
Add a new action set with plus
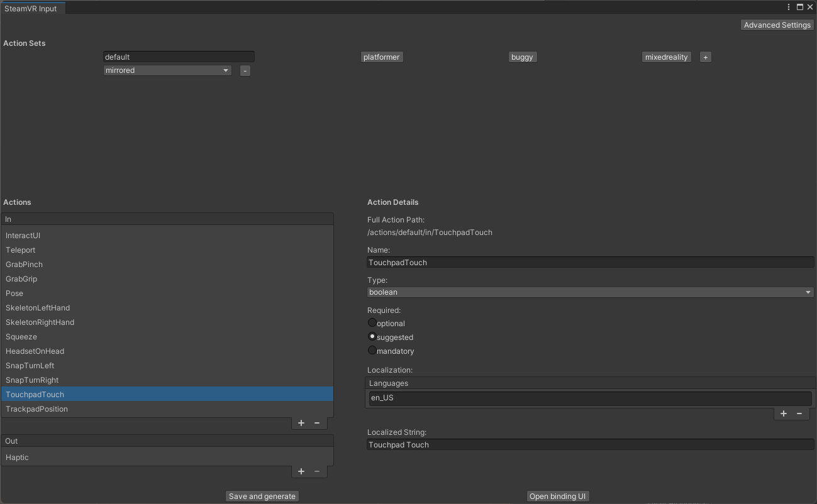click(x=705, y=57)
